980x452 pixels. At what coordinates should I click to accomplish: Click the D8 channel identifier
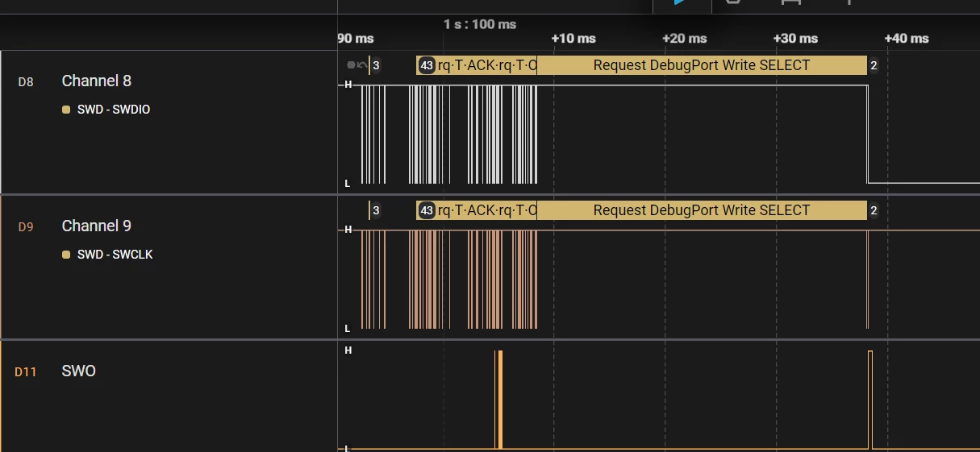click(26, 81)
